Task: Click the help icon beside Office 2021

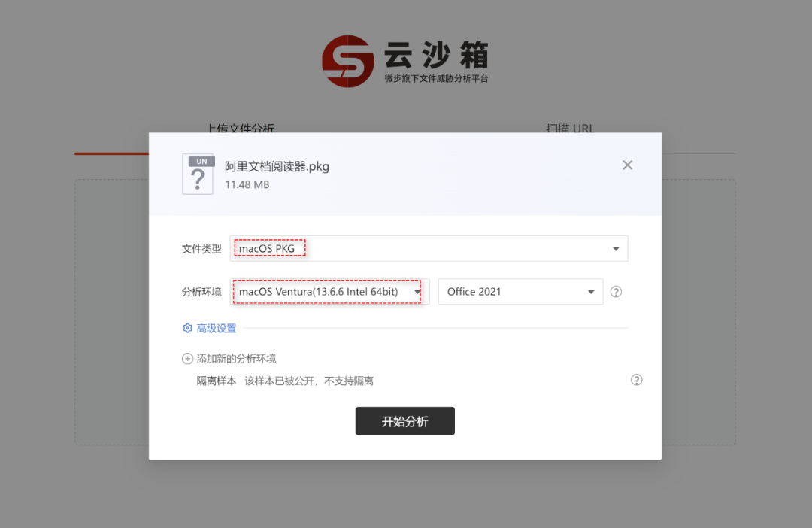Action: 616,292
